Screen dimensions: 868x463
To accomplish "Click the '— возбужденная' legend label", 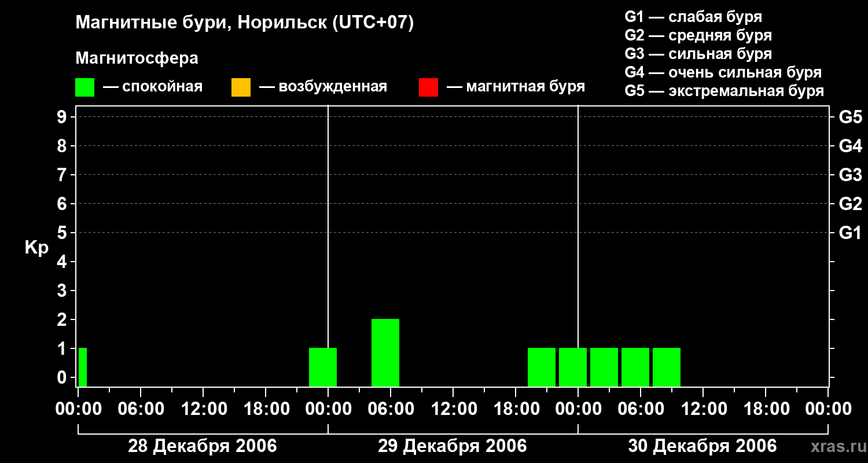I will (x=323, y=87).
